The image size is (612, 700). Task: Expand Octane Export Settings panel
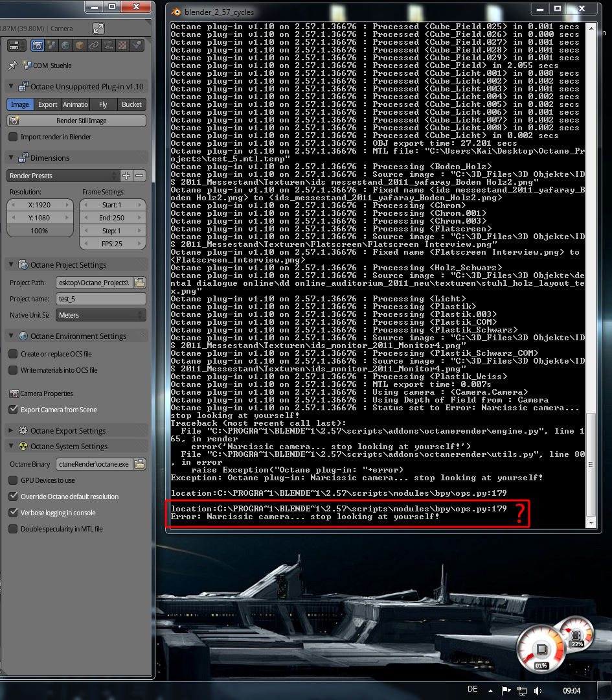tap(11, 430)
